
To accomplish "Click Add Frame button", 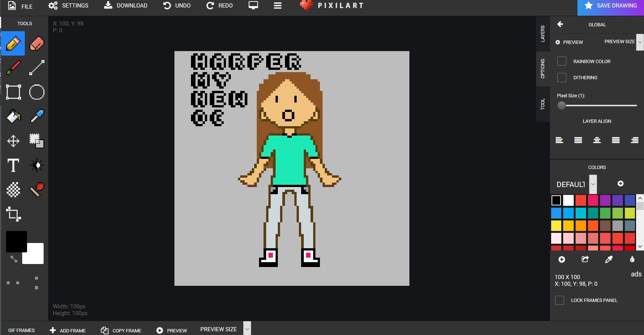I will 68,330.
